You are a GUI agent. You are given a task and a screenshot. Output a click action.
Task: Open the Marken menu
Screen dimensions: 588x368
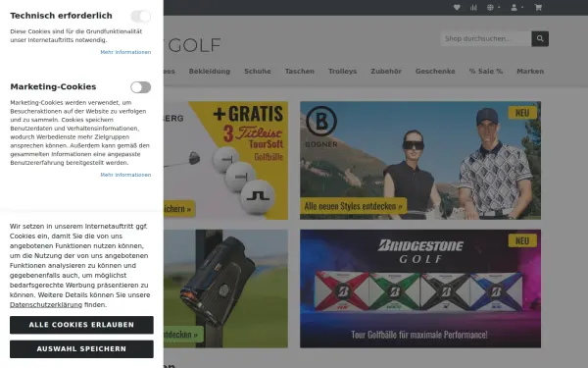pyautogui.click(x=530, y=71)
